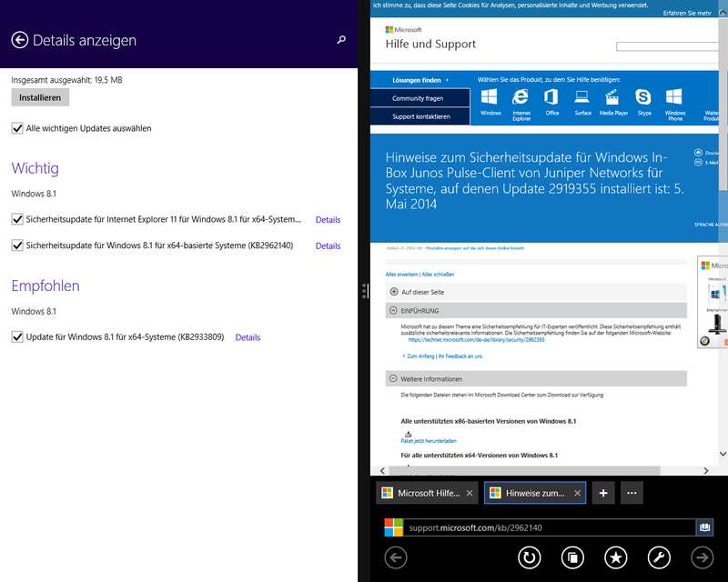Select the Skype product icon
Screen dimensions: 728x582
pos(643,102)
